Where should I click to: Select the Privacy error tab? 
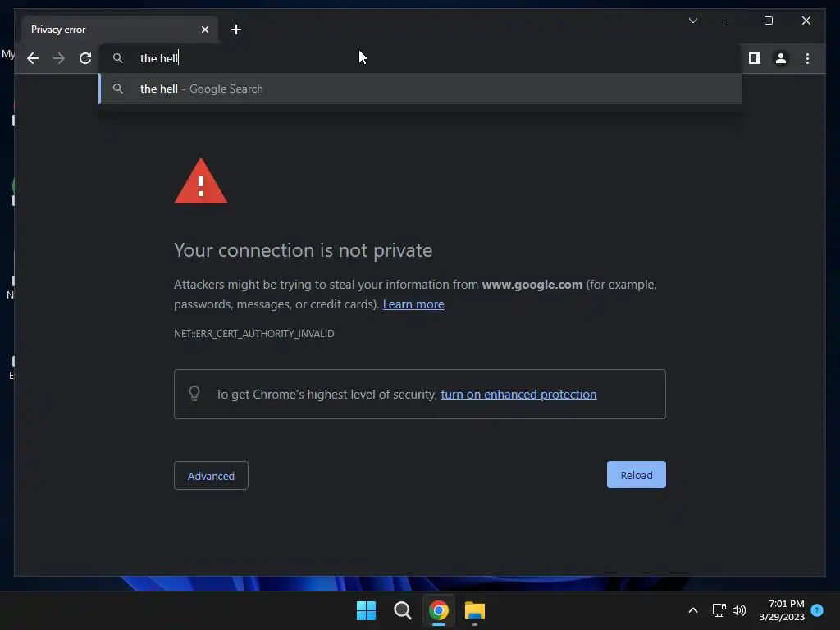coord(120,30)
